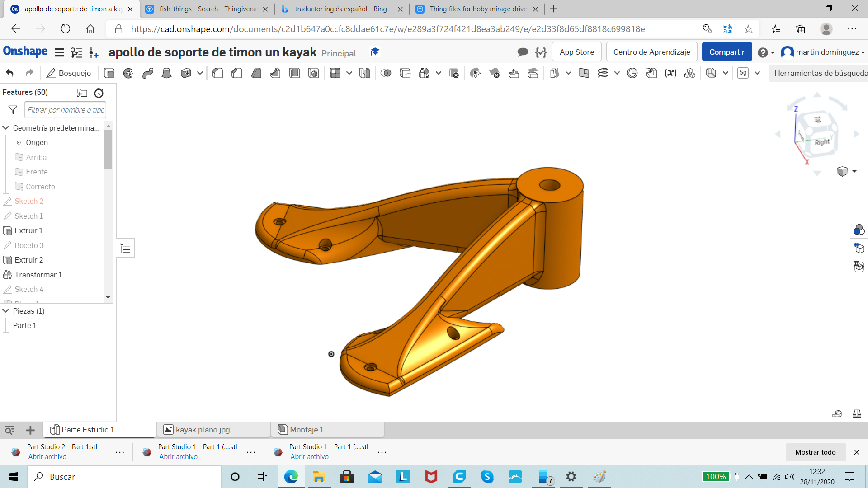Image resolution: width=868 pixels, height=488 pixels.
Task: Toggle the feature list panel handle
Action: [125, 248]
